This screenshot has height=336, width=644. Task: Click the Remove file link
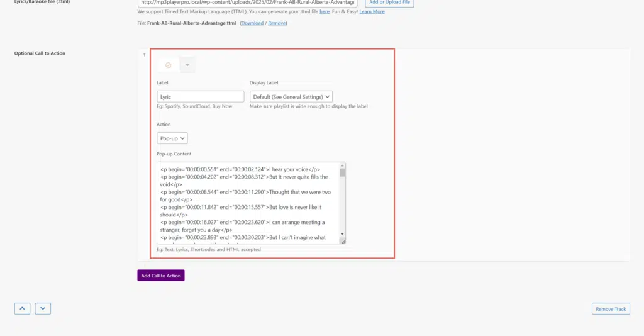277,23
